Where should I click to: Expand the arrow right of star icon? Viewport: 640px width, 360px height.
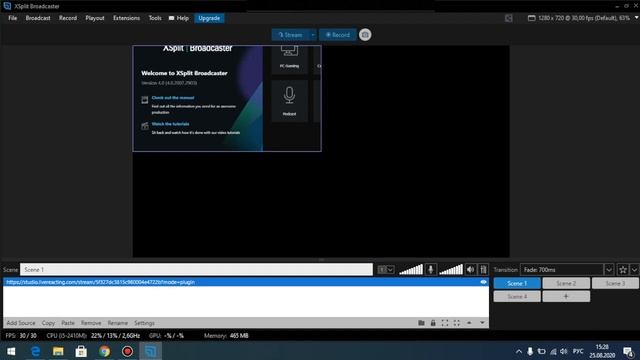634,270
